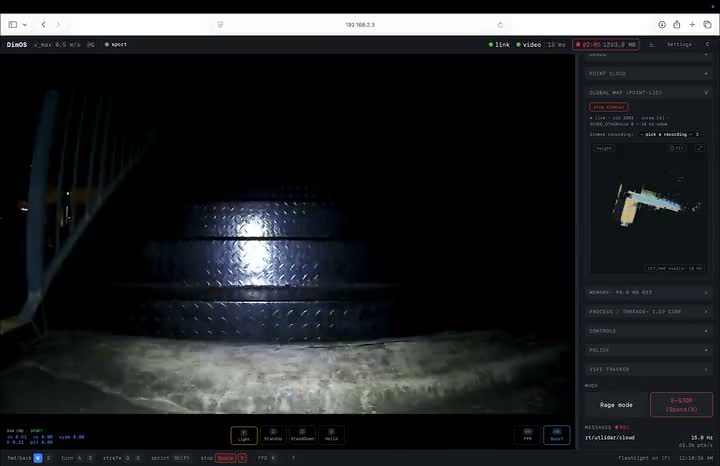This screenshot has width=720, height=466.
Task: Click the 192.168.2.3 address bar
Action: (360, 25)
